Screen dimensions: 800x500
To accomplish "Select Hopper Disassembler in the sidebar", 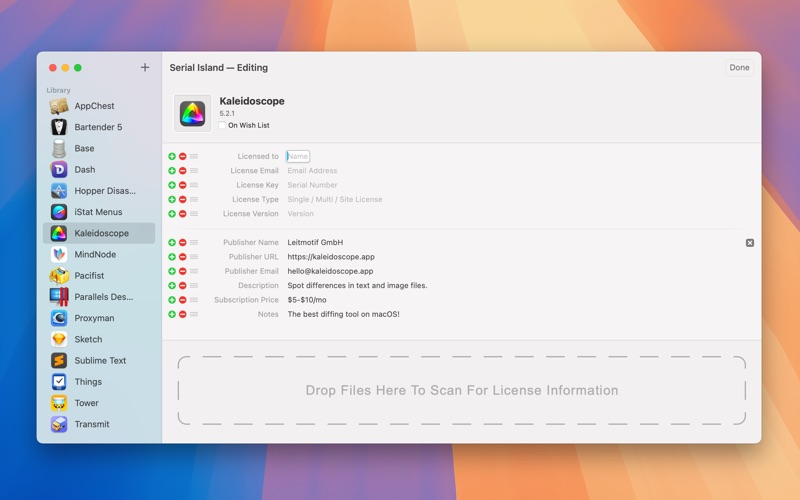I will click(99, 191).
